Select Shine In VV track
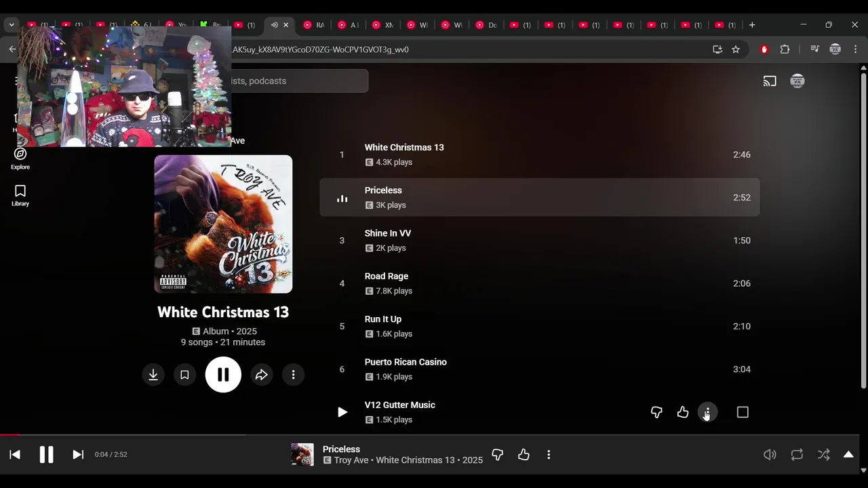The image size is (868, 488). 540,241
